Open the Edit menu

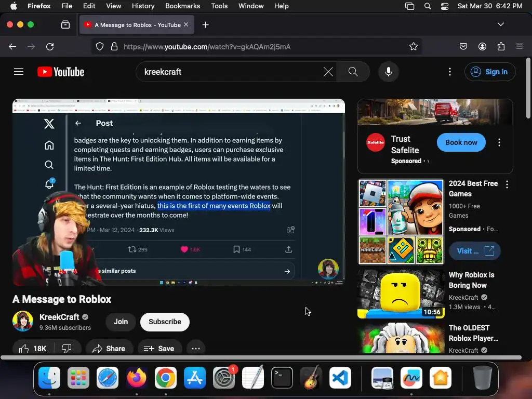point(89,6)
